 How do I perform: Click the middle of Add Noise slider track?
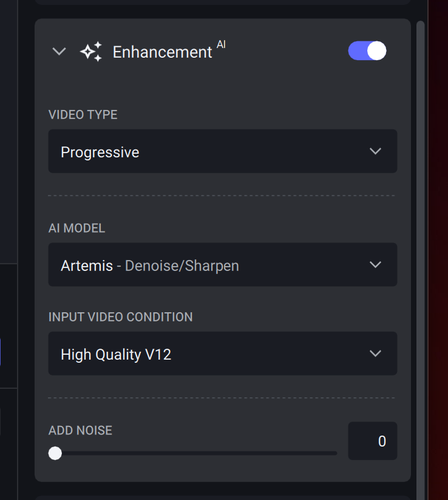pos(195,453)
